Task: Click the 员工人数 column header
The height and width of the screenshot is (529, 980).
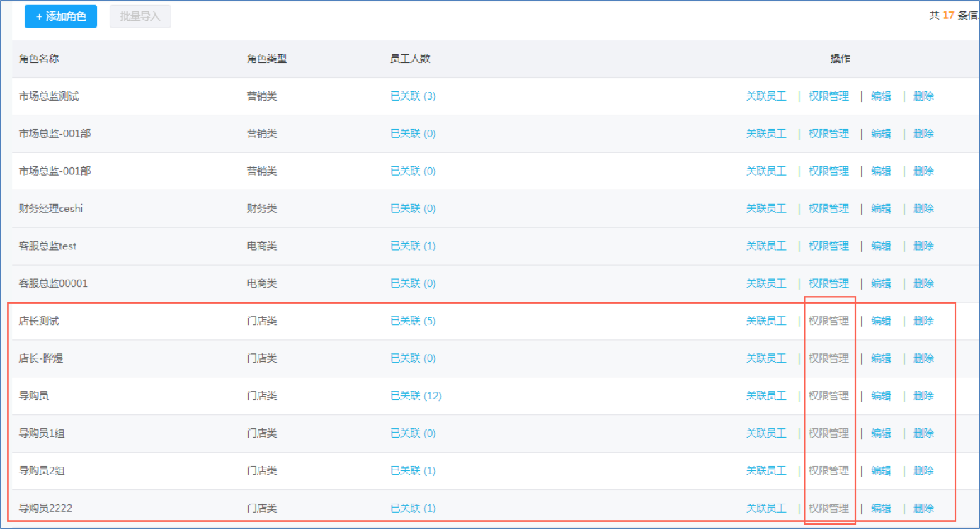Action: click(410, 59)
